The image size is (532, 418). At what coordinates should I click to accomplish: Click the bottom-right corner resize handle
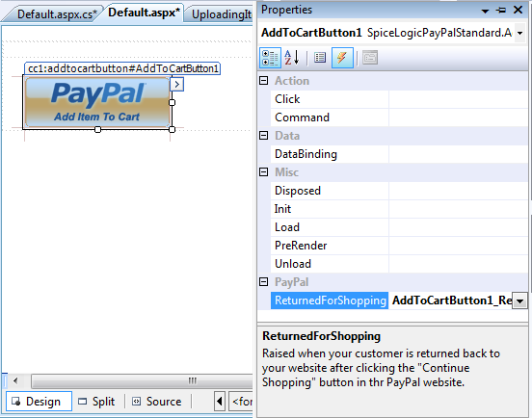click(172, 129)
